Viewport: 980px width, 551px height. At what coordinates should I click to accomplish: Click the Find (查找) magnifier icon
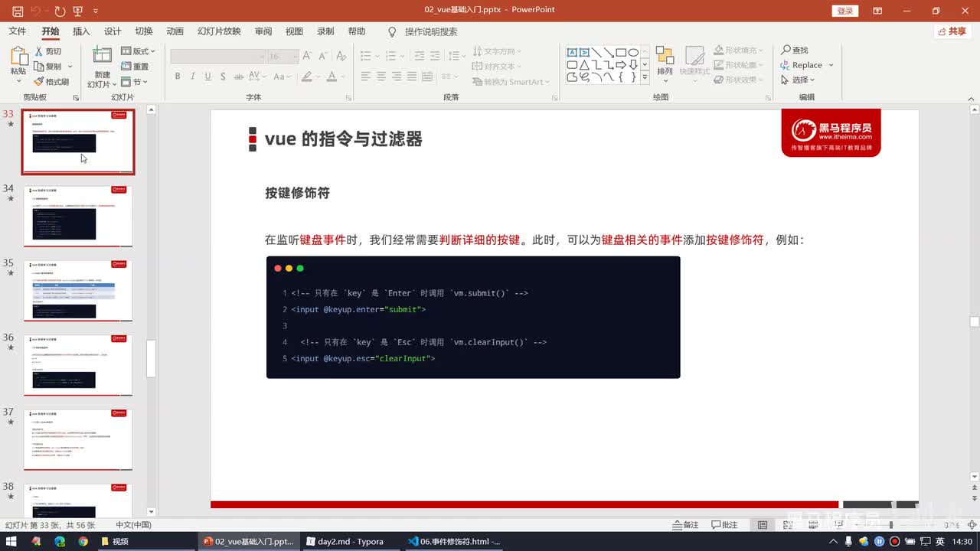click(x=786, y=50)
